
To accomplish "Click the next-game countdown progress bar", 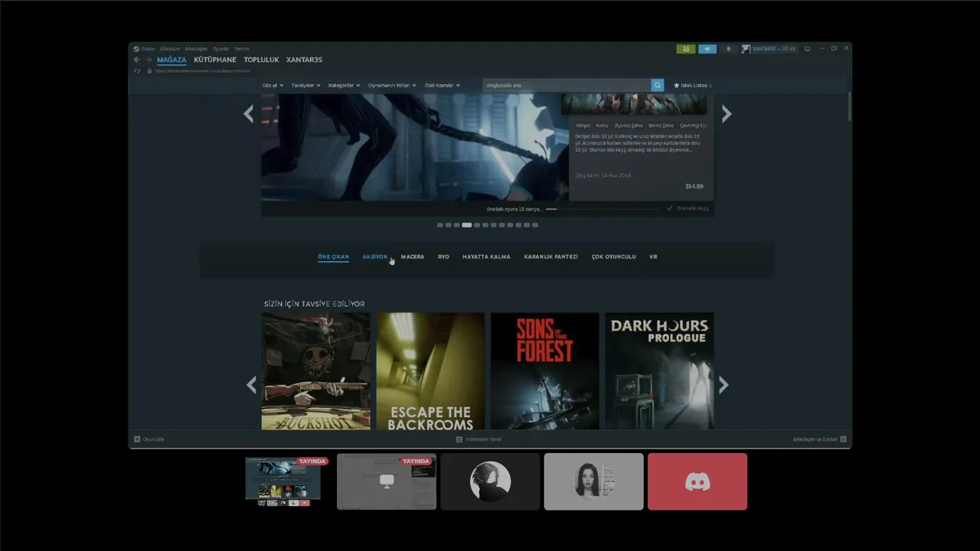I will click(x=602, y=208).
